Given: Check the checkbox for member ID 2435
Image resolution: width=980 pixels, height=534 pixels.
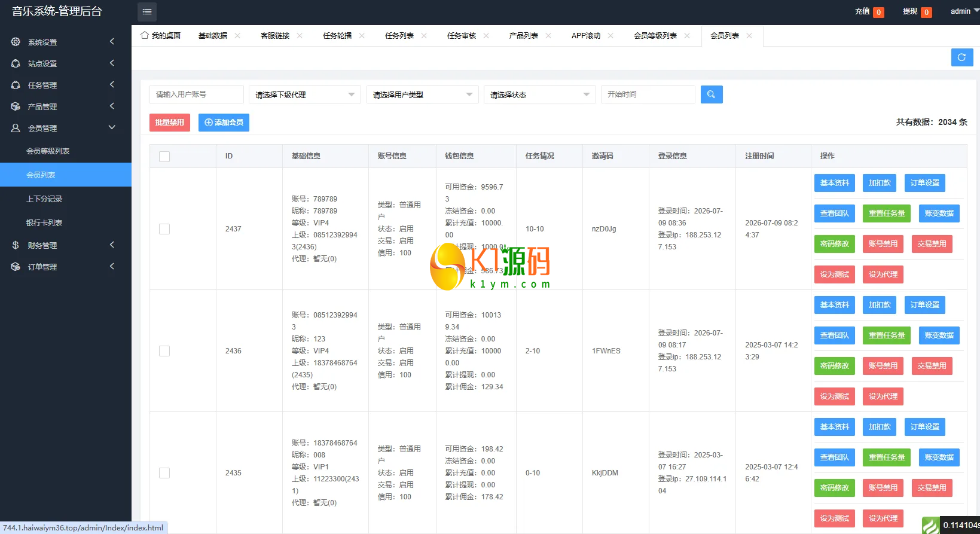Looking at the screenshot, I should pyautogui.click(x=164, y=473).
